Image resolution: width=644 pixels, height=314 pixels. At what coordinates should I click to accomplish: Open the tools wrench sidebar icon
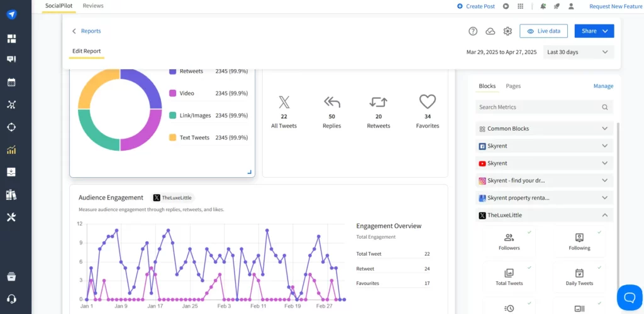[x=11, y=217]
